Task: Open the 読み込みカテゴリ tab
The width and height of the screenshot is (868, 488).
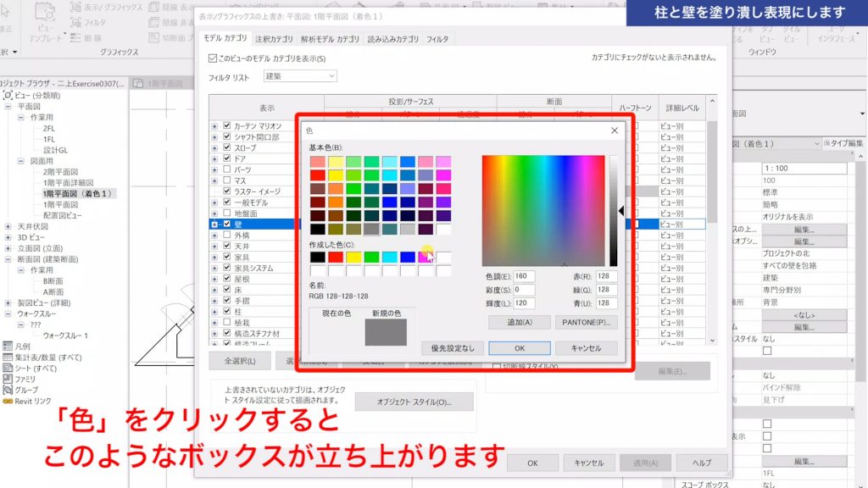Action: pyautogui.click(x=390, y=40)
